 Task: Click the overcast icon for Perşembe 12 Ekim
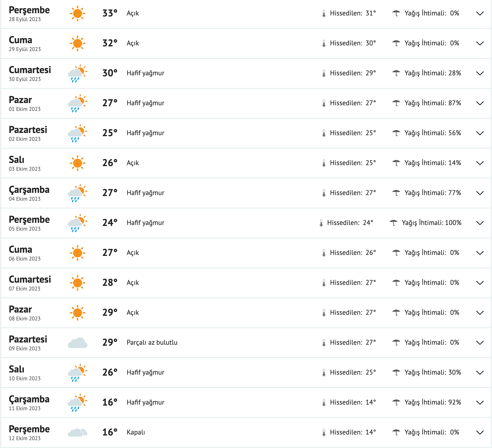pyautogui.click(x=77, y=432)
